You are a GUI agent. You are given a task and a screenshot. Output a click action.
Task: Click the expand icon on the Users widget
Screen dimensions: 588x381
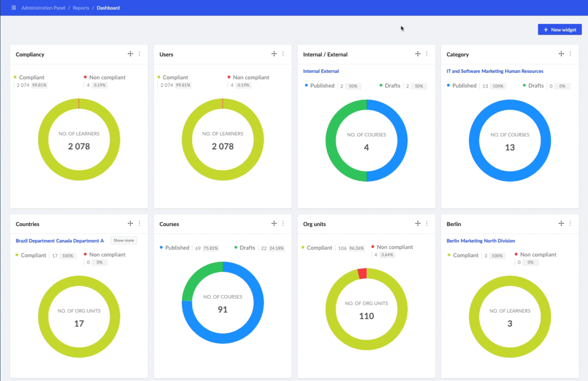(x=274, y=54)
